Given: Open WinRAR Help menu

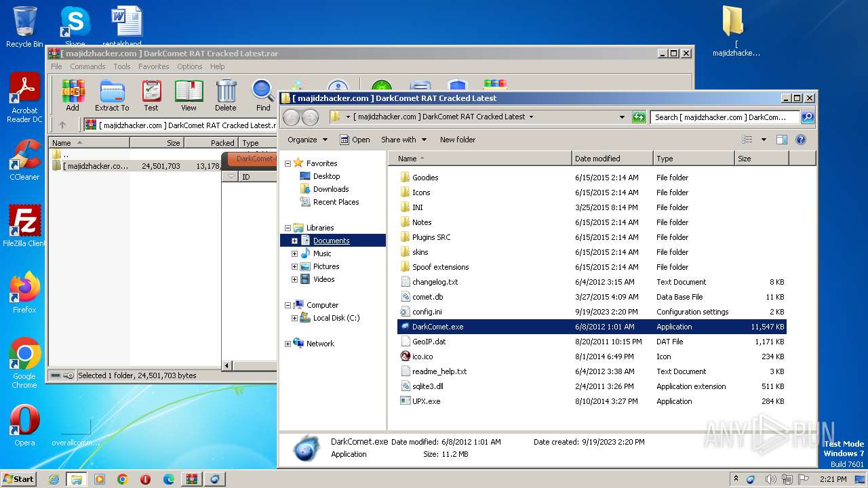Looking at the screenshot, I should click(217, 66).
